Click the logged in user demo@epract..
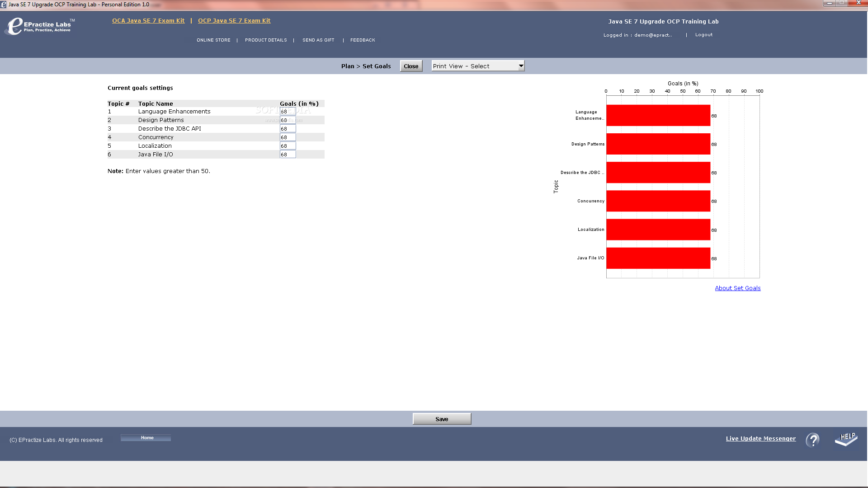The height and width of the screenshot is (488, 868). [653, 35]
